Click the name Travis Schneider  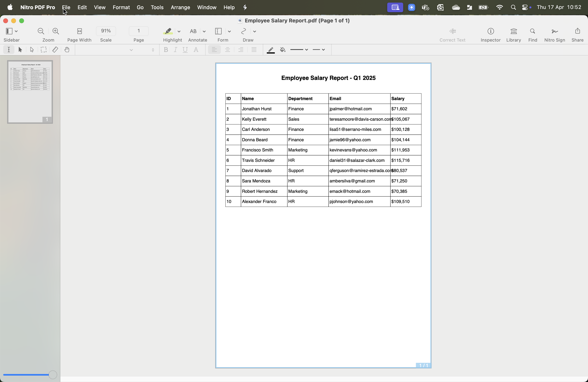258,160
